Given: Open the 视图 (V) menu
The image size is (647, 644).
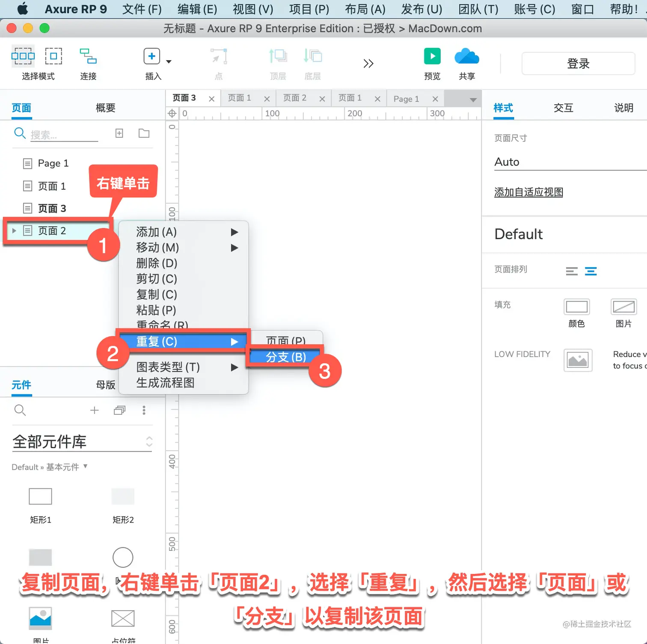Looking at the screenshot, I should tap(253, 9).
